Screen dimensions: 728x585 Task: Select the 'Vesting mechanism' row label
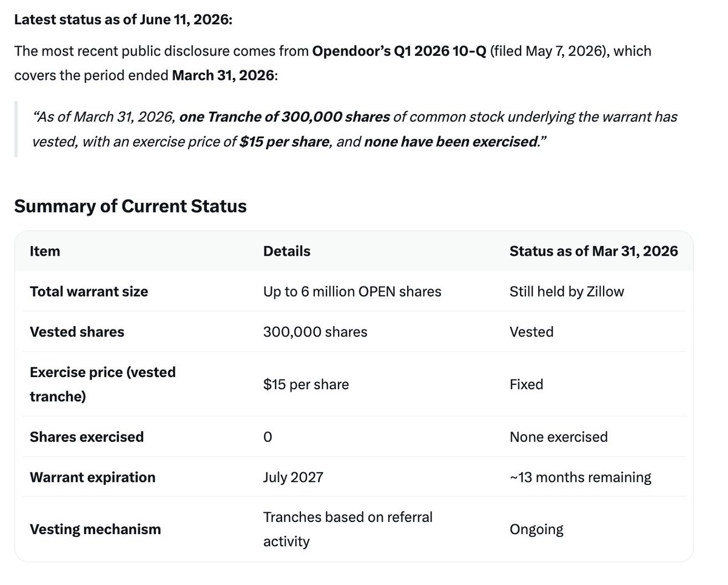pyautogui.click(x=95, y=529)
